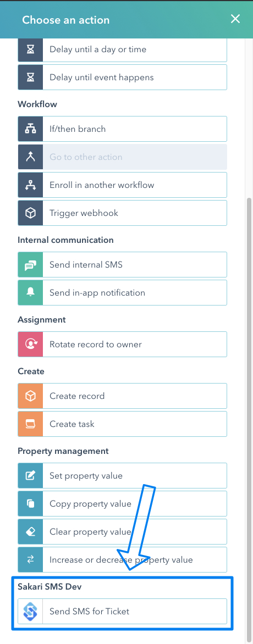This screenshot has width=253, height=644.
Task: Click the hourglass icon for Delay until event happens
Action: (x=30, y=77)
